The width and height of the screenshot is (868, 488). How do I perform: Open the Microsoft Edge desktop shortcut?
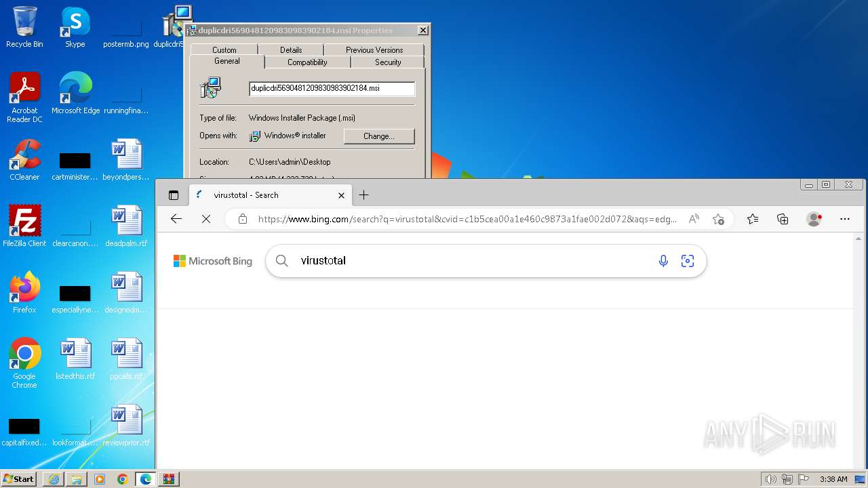click(x=75, y=94)
